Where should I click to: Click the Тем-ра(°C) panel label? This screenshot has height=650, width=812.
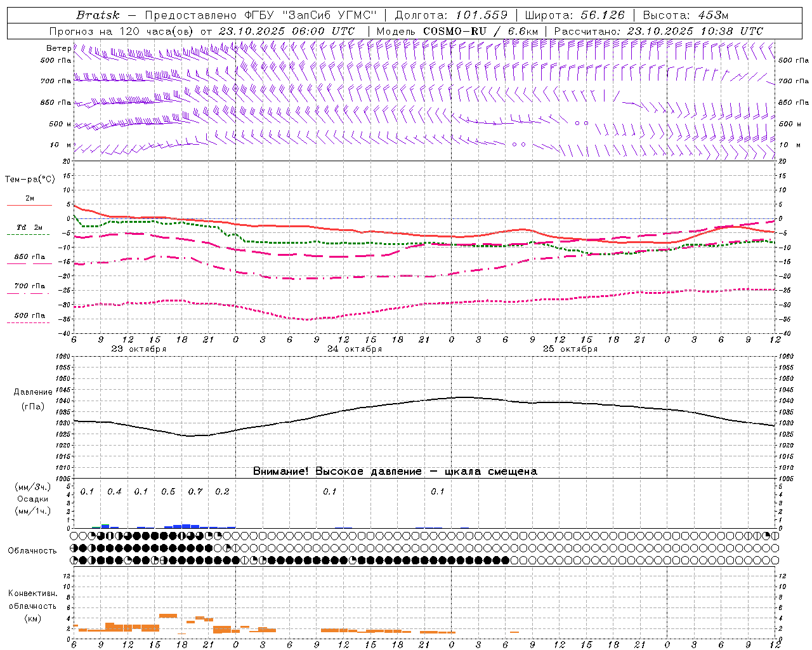point(30,180)
